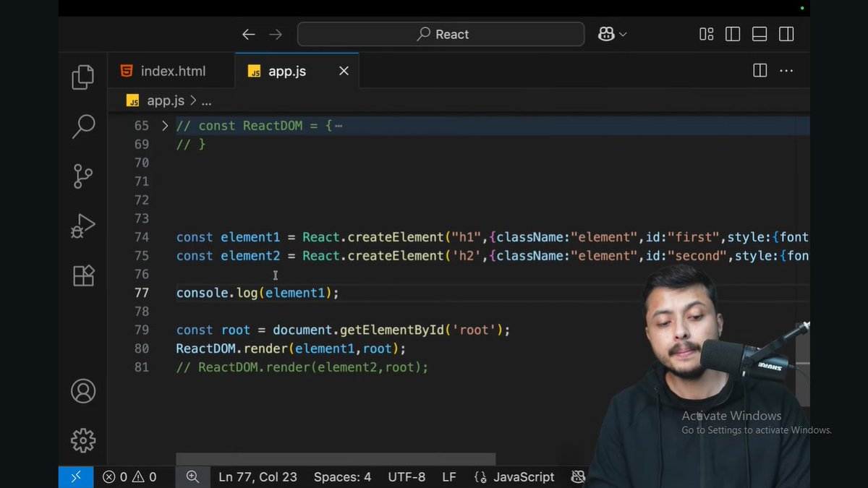Open Run and Debug view
868x488 pixels.
coord(83,226)
